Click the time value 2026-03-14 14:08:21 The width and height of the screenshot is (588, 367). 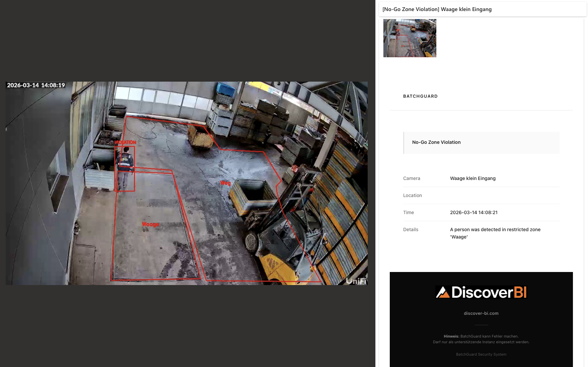click(x=473, y=212)
